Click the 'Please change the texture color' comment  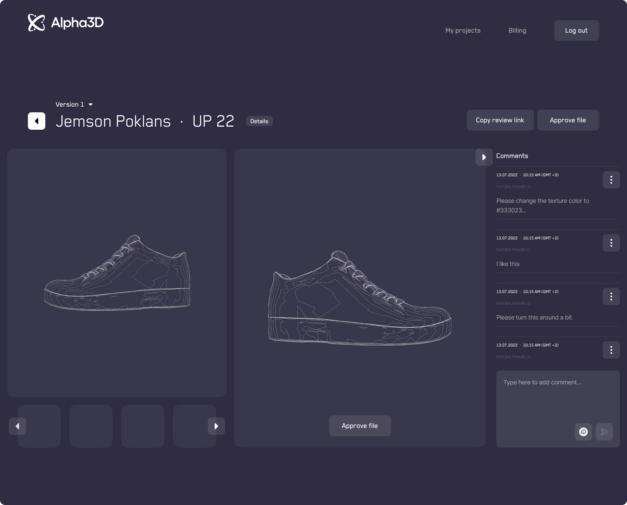click(x=543, y=206)
